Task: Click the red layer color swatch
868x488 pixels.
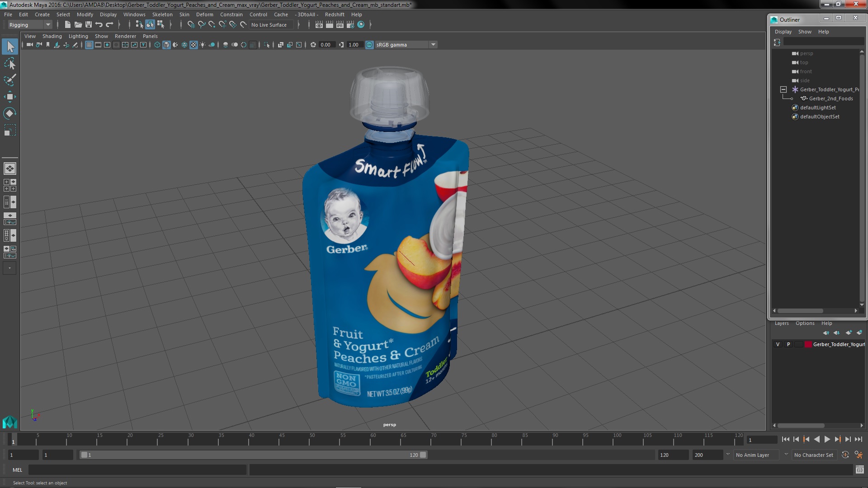Action: 808,344
